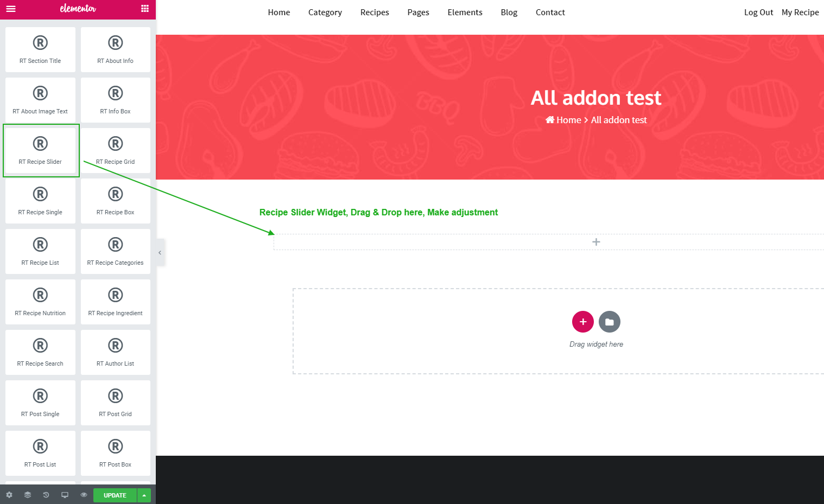Open the Blog menu item

coord(509,12)
